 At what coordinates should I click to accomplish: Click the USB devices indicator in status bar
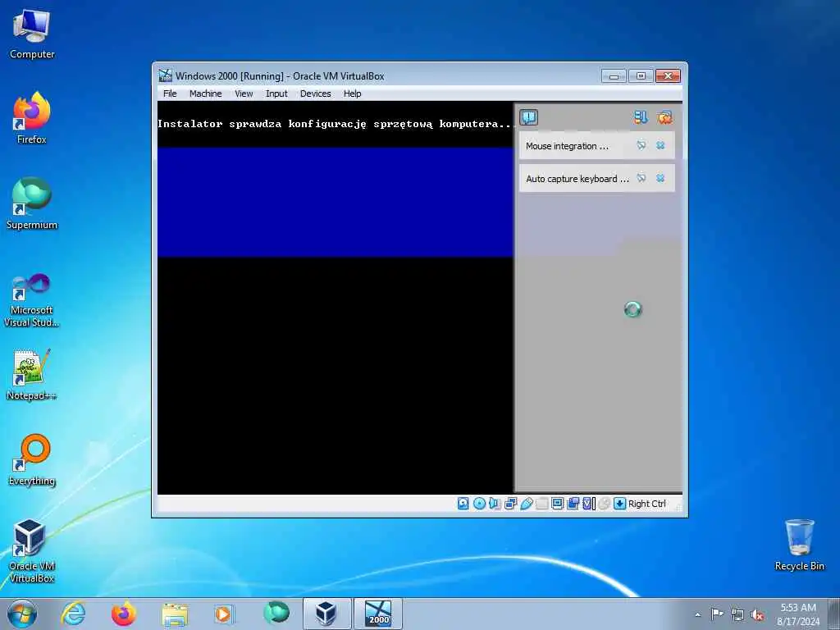(527, 504)
